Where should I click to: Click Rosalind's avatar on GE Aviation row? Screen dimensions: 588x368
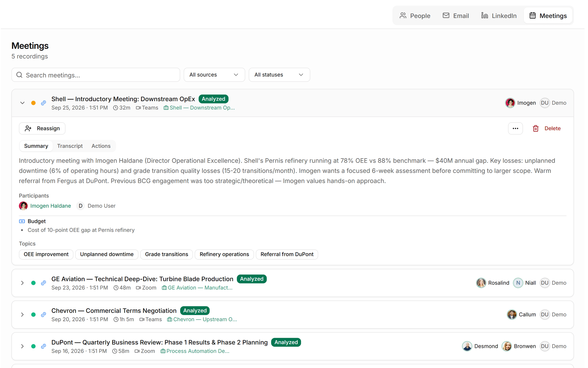click(481, 283)
